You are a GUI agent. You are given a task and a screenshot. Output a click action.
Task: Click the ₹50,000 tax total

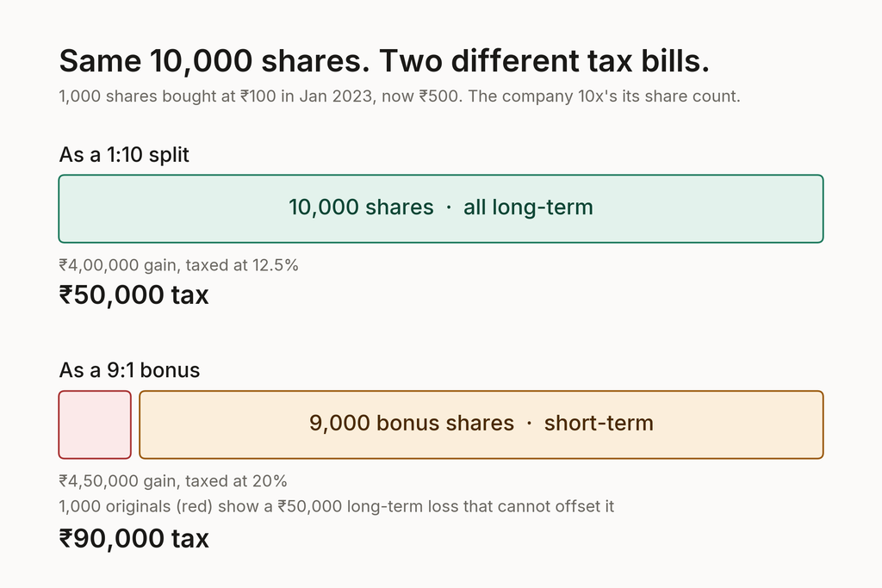[x=134, y=294]
